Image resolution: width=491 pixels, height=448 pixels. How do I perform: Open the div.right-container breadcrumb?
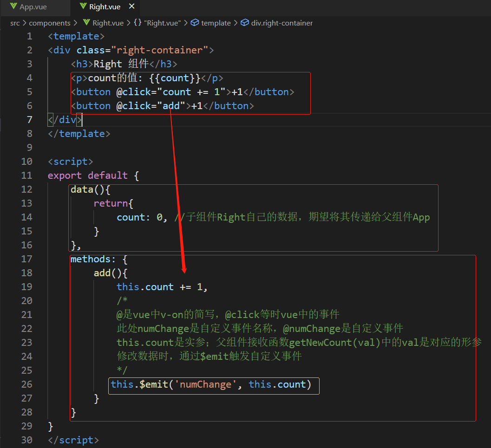(x=282, y=23)
